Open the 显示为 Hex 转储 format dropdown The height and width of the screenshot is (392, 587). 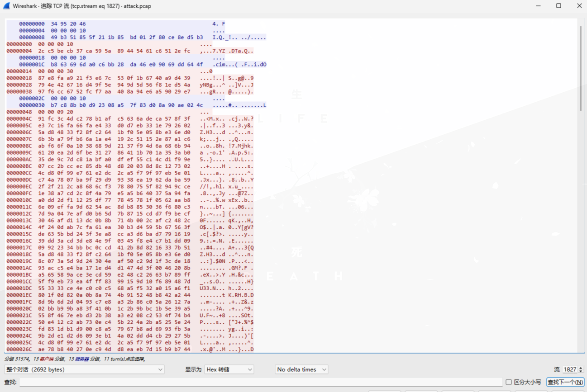tap(229, 369)
